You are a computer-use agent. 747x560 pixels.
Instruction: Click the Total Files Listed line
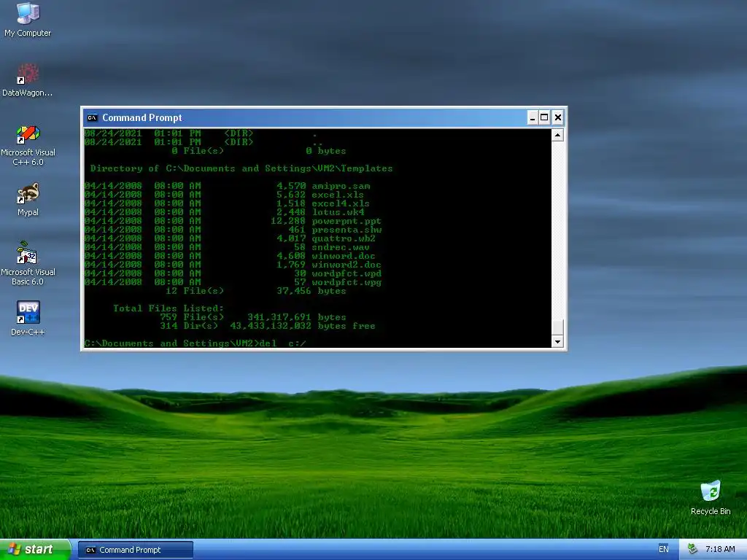[x=169, y=308]
